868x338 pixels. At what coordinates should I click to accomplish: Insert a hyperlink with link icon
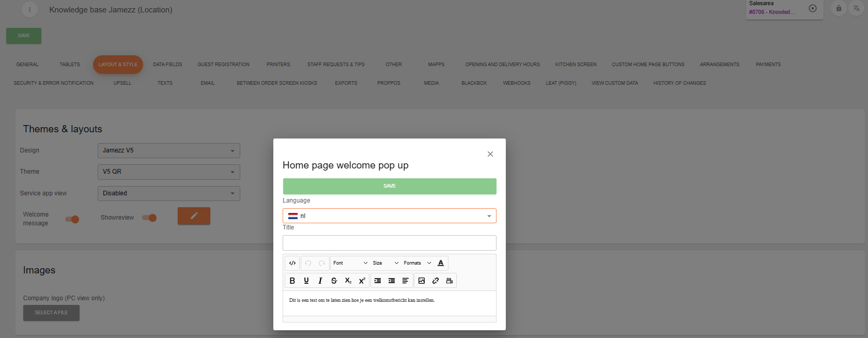tap(436, 281)
